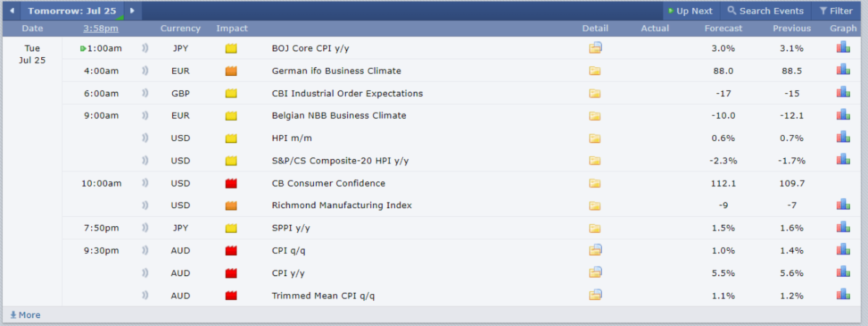Go to previous day arrow
Image resolution: width=868 pixels, height=326 pixels.
[x=12, y=11]
